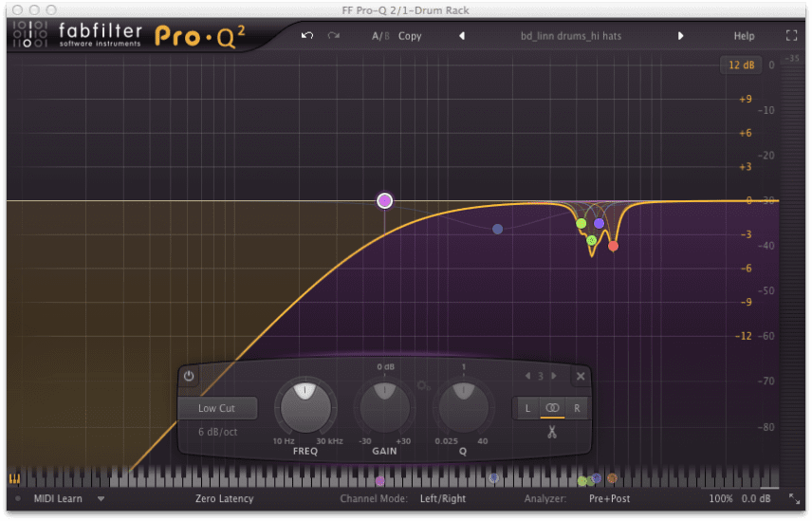The image size is (812, 521).
Task: Set band to Left channel only
Action: click(527, 408)
